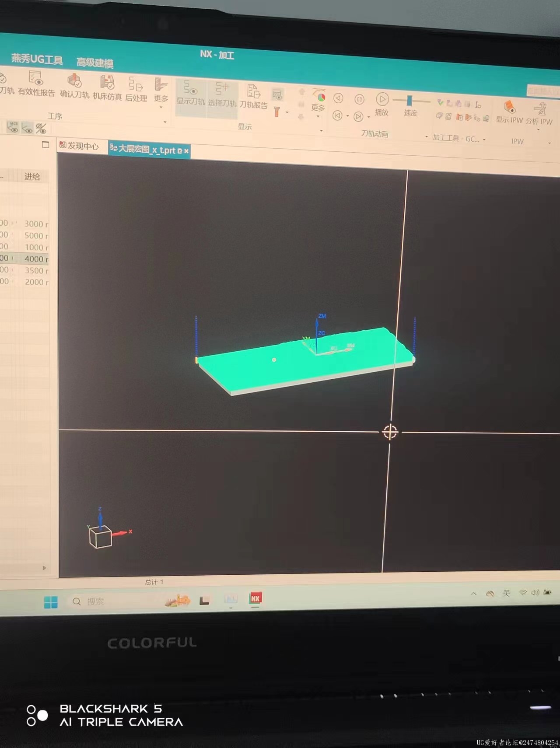The height and width of the screenshot is (748, 560).
Task: Adjust the 速度 animation speed slider
Action: tap(410, 101)
